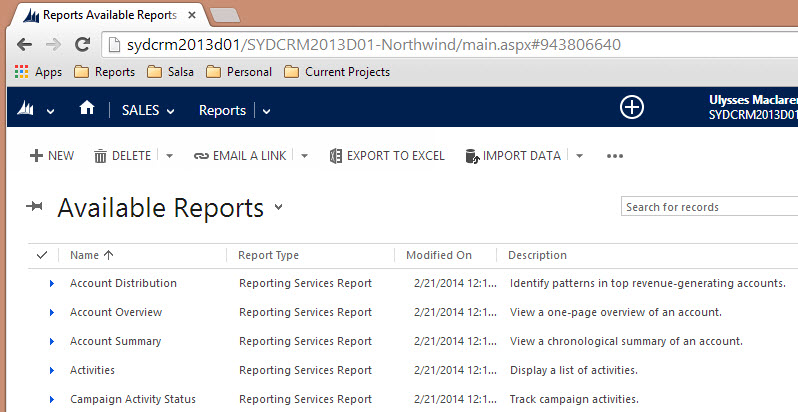Open the Apps bookmarks shortcut

(38, 72)
